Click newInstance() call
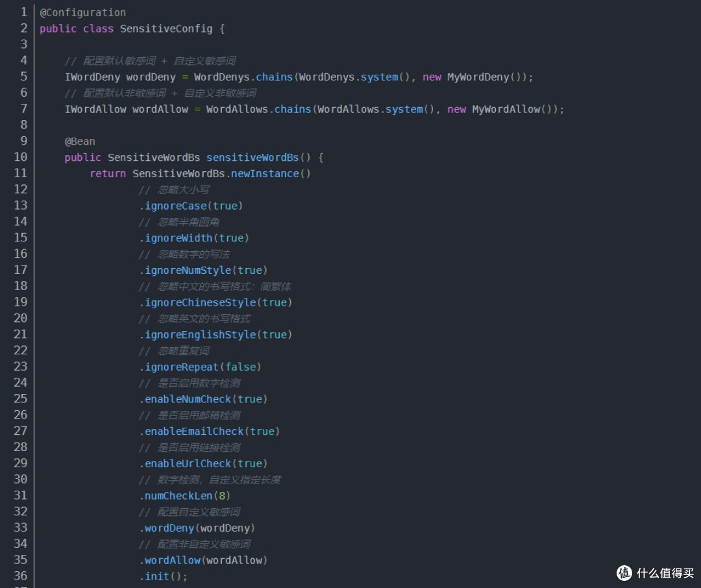Screen dimensions: 701x588 pyautogui.click(x=271, y=173)
